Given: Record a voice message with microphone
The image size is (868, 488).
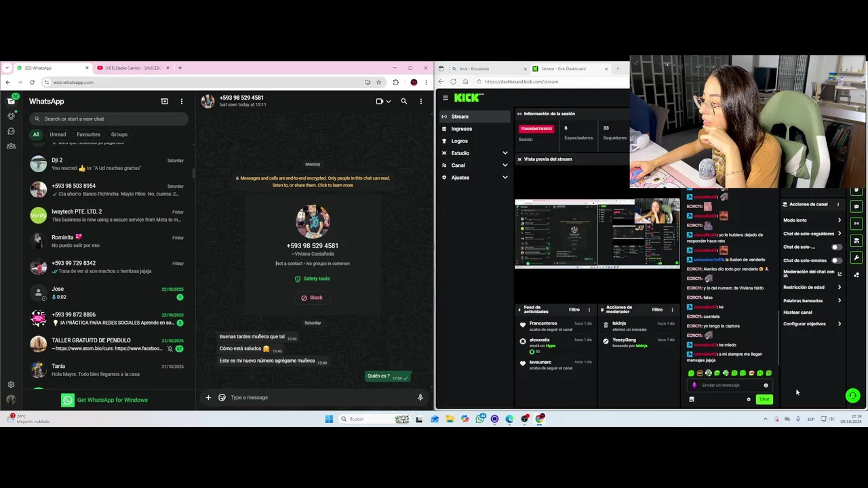Looking at the screenshot, I should tap(420, 397).
